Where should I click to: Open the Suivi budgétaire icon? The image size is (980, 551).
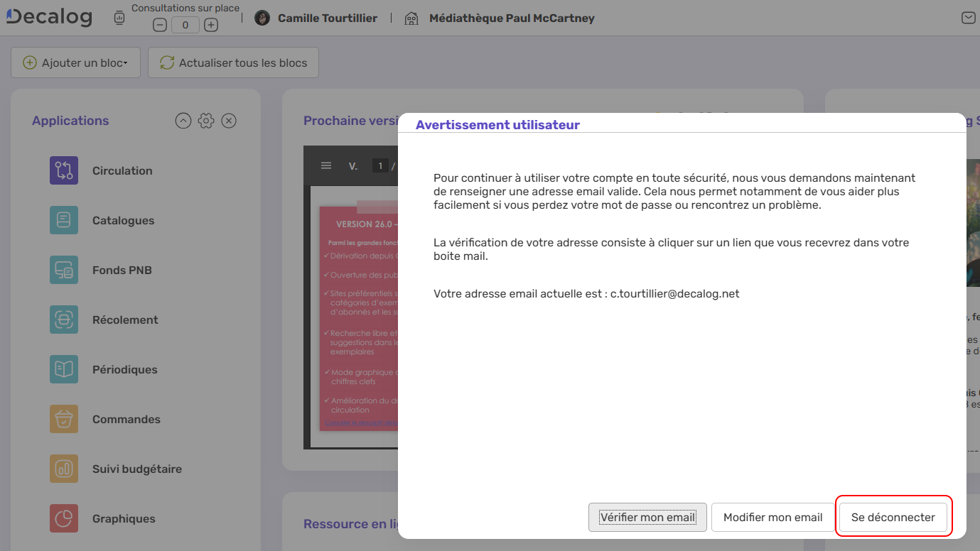[x=64, y=469]
